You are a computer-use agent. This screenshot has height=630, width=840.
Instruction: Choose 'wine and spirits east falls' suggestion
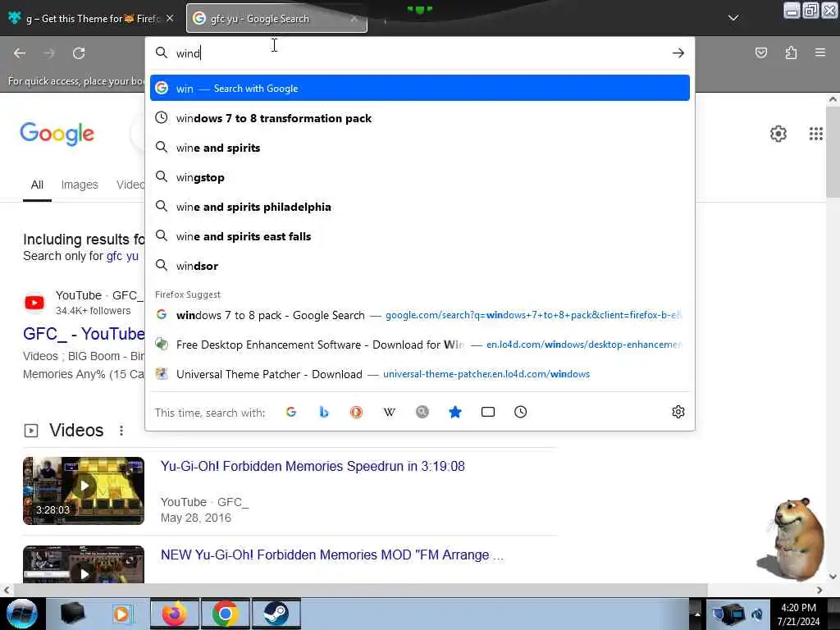(x=420, y=235)
